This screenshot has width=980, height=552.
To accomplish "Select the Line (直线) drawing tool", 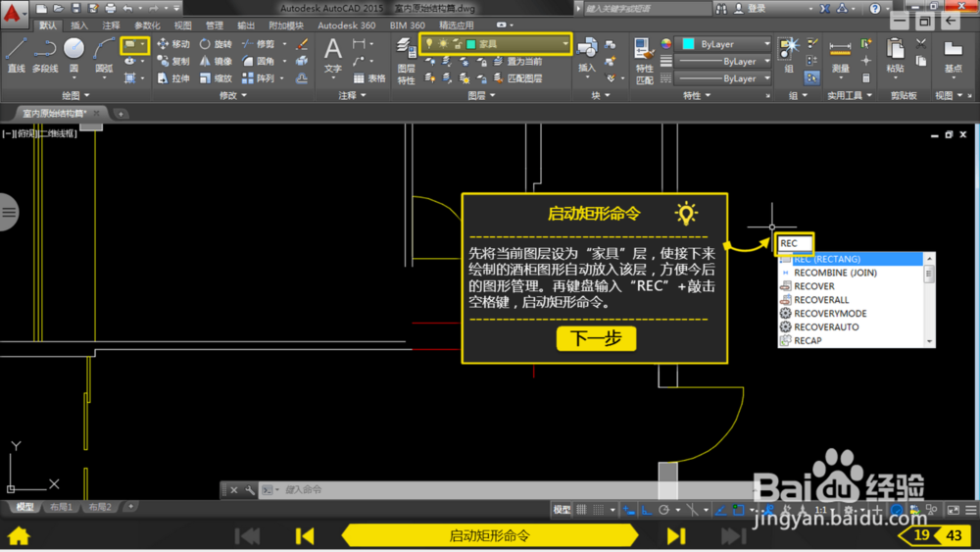I will click(x=16, y=54).
